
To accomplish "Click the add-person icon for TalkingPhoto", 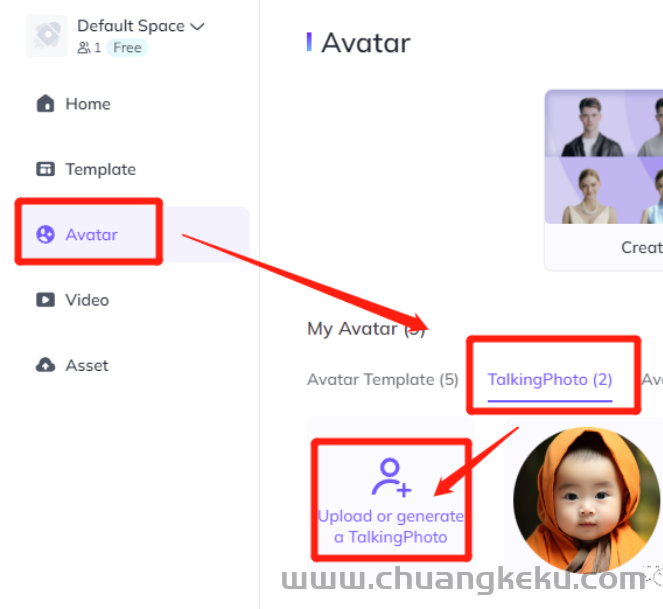I will coord(391,477).
